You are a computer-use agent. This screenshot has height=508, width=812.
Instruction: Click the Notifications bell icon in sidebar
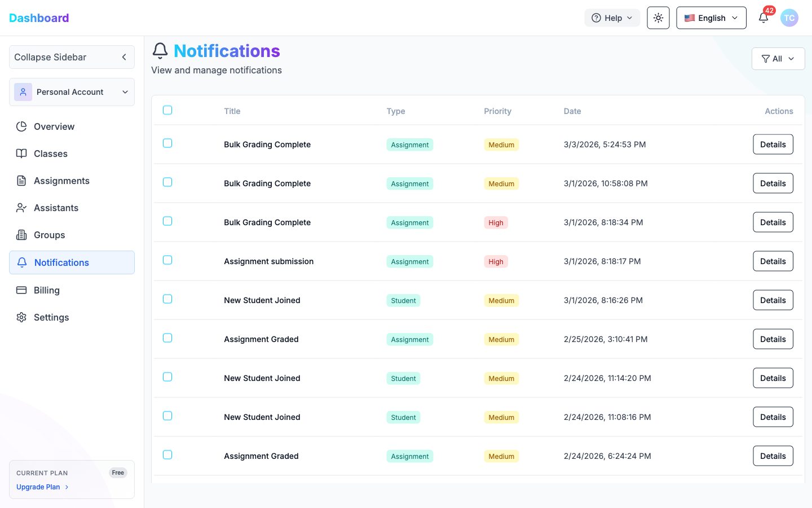[21, 262]
